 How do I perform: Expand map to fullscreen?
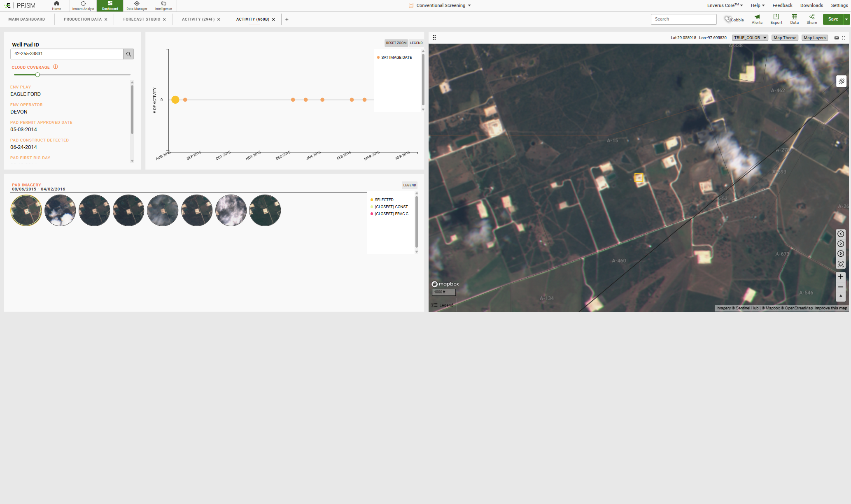[x=844, y=38]
